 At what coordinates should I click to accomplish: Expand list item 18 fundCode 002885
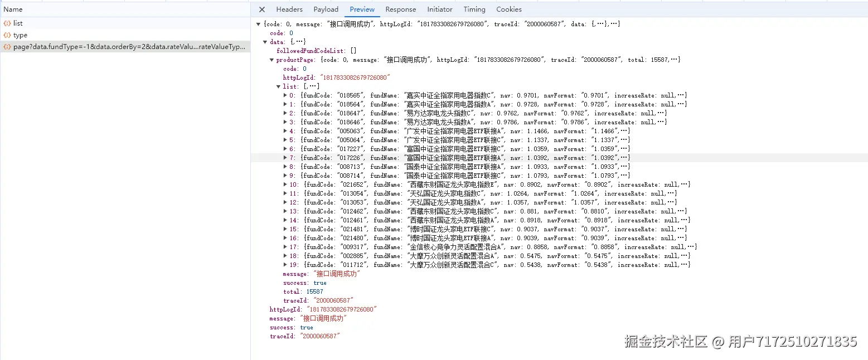[285, 256]
